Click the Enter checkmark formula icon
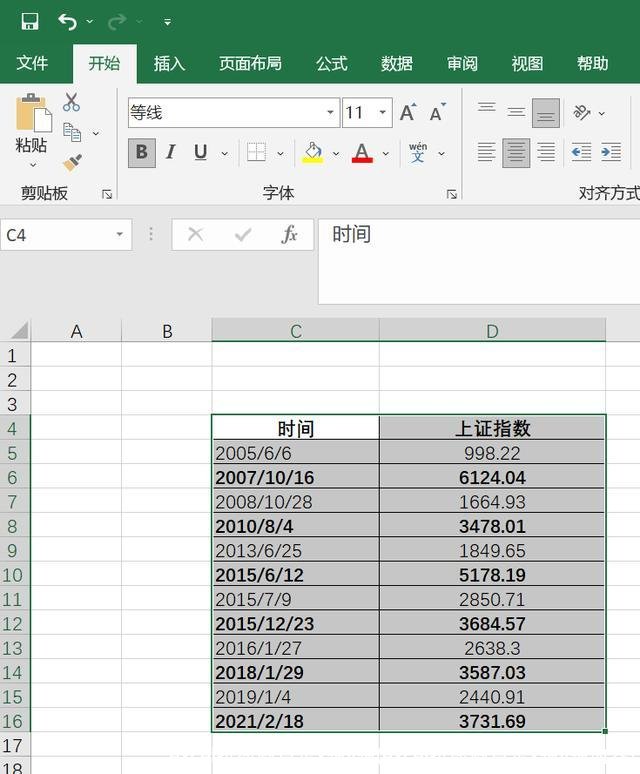Image resolution: width=640 pixels, height=774 pixels. (243, 235)
